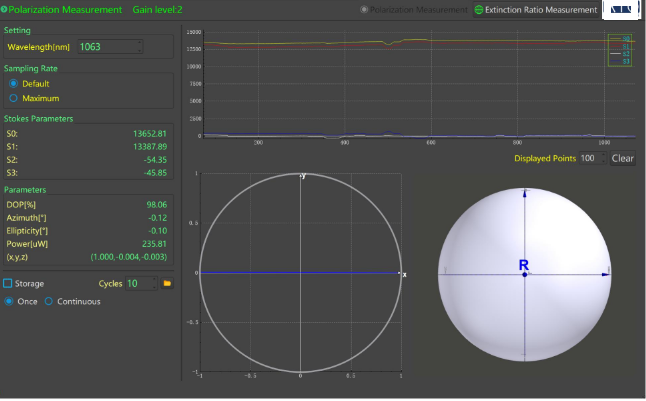Screen dimensions: 646x401
Task: Enable the Storage checkbox
Action: click(8, 284)
